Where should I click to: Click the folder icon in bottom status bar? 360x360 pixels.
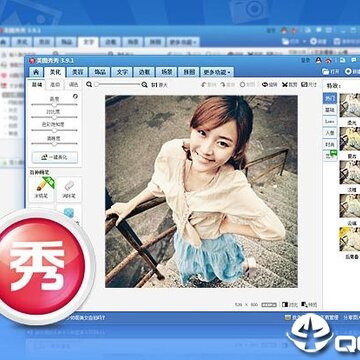point(287,318)
